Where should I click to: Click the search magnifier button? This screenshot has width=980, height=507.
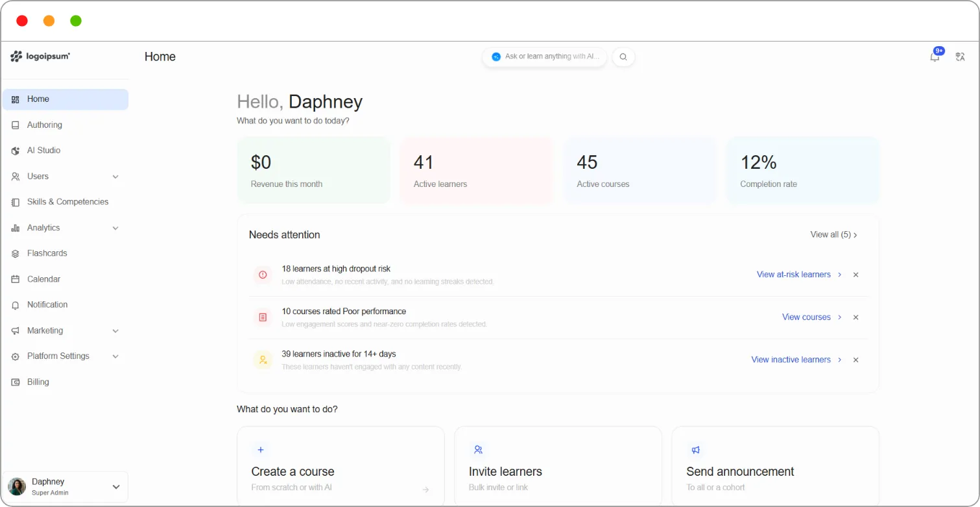pos(623,57)
